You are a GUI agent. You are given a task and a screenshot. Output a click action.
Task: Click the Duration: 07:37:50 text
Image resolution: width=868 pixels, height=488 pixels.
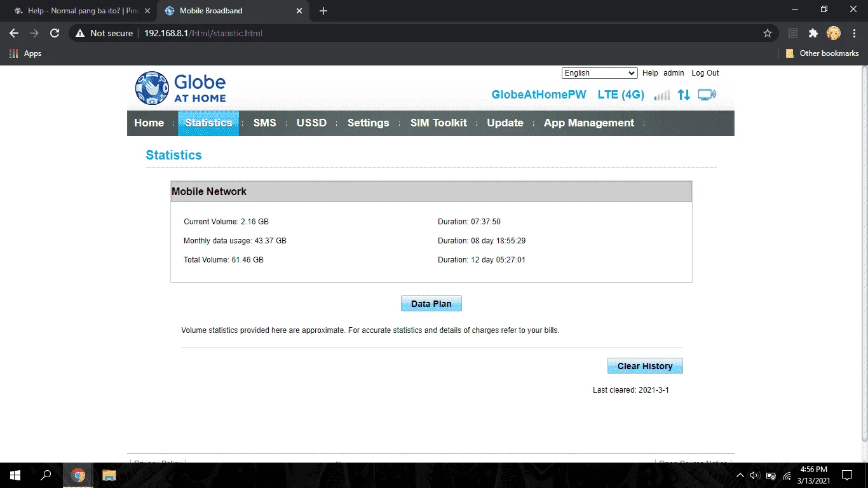coord(469,222)
